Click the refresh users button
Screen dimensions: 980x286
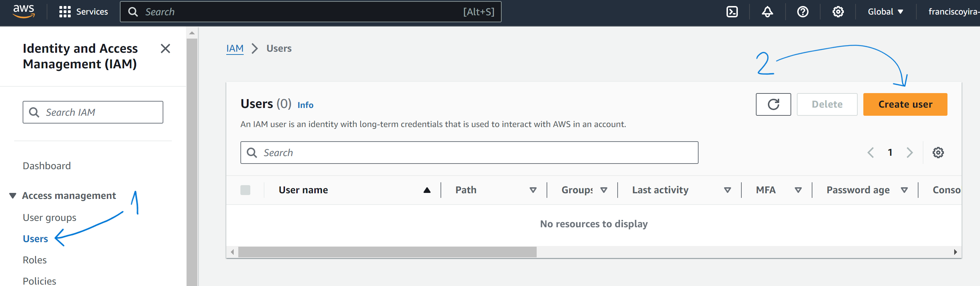click(x=773, y=104)
